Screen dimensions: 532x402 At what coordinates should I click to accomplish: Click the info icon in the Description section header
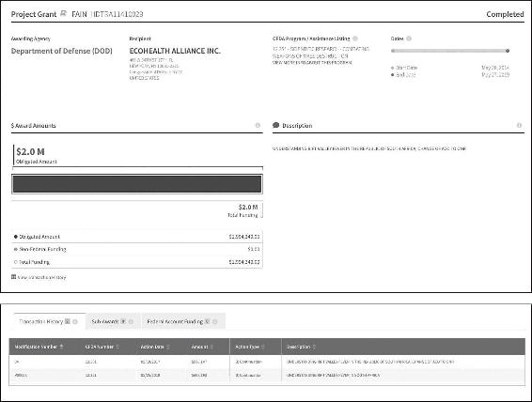click(x=519, y=126)
